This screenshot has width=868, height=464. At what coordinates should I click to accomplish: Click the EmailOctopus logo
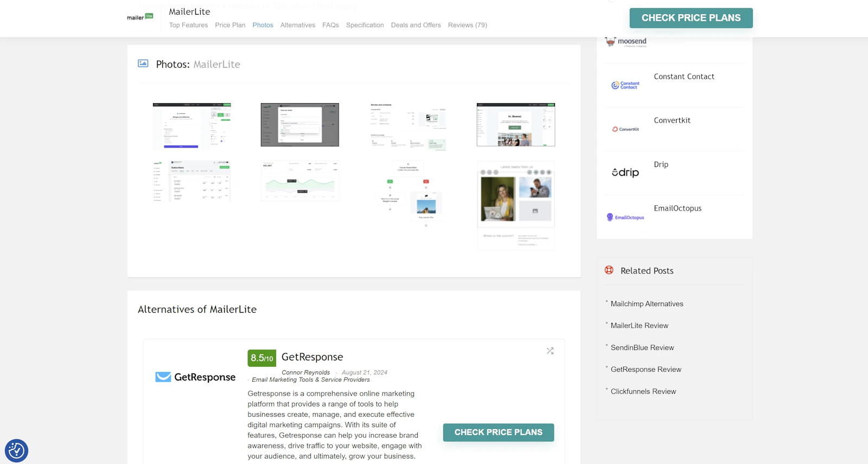click(626, 217)
